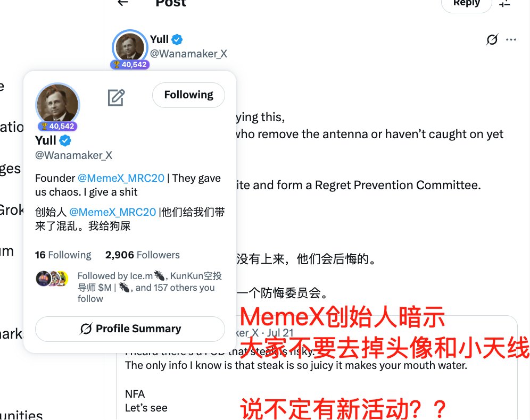View the 16 Following list
530x420 pixels.
click(63, 255)
